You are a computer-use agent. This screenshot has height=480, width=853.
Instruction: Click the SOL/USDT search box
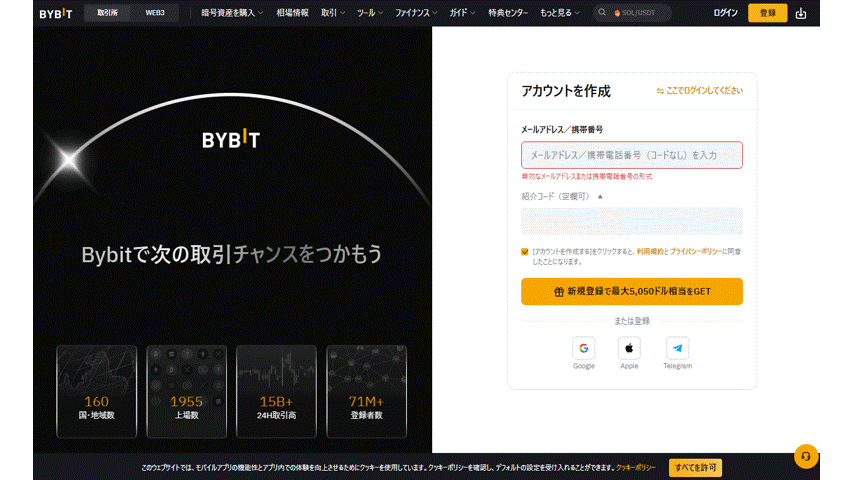coord(632,13)
